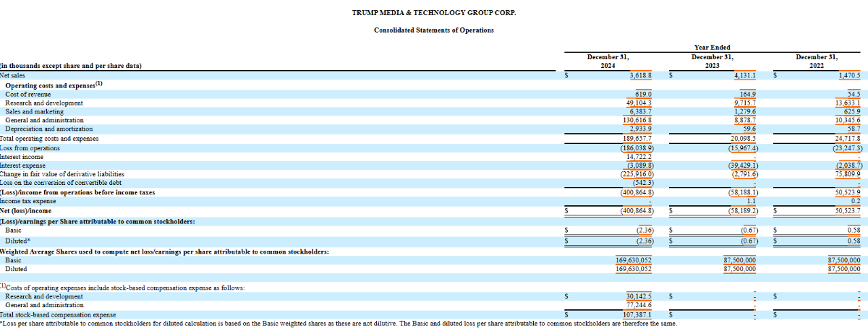Click the 'TRUMP MEDIA & TECHNOLOGY GROUP CORP.' title

click(x=434, y=13)
